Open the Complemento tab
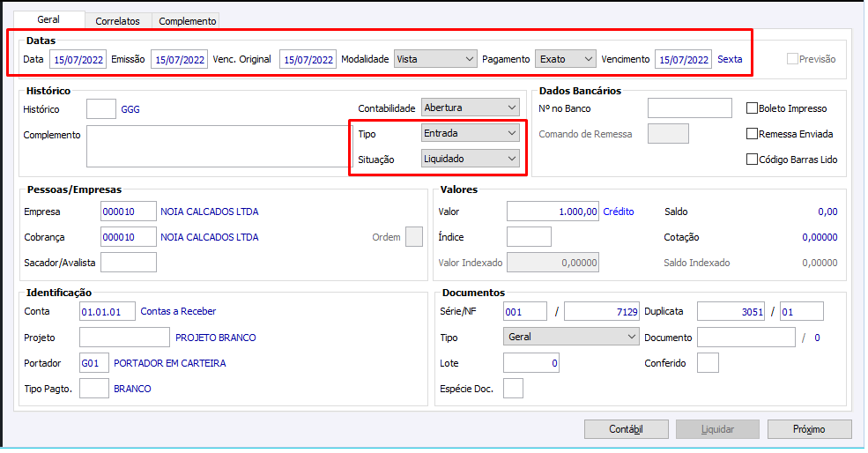This screenshot has height=453, width=868. [187, 20]
